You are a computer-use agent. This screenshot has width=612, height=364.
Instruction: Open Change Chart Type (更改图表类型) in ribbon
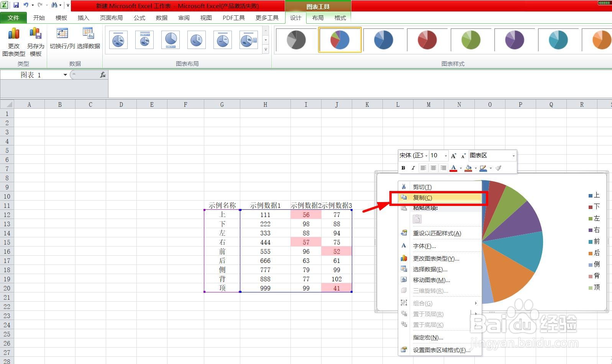[14, 42]
